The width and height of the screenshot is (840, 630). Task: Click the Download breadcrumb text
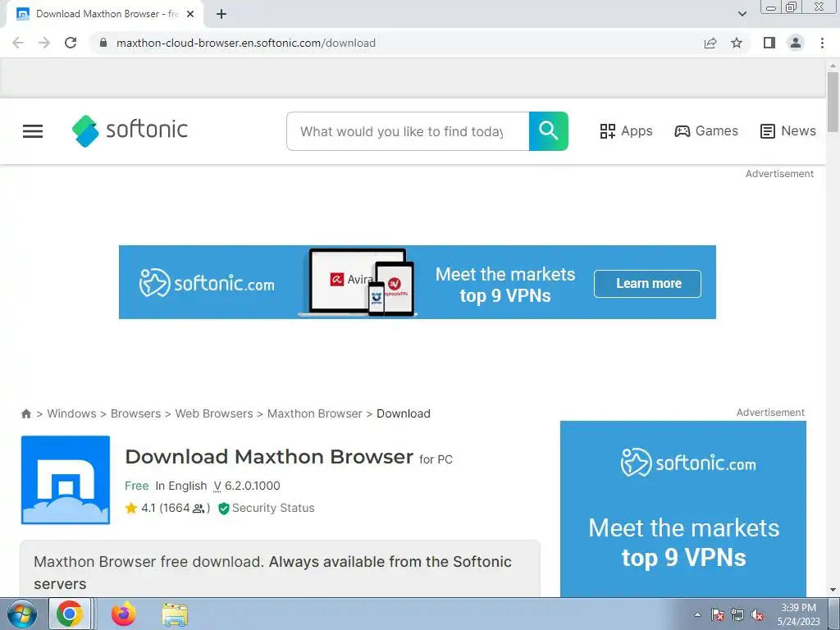(x=404, y=413)
